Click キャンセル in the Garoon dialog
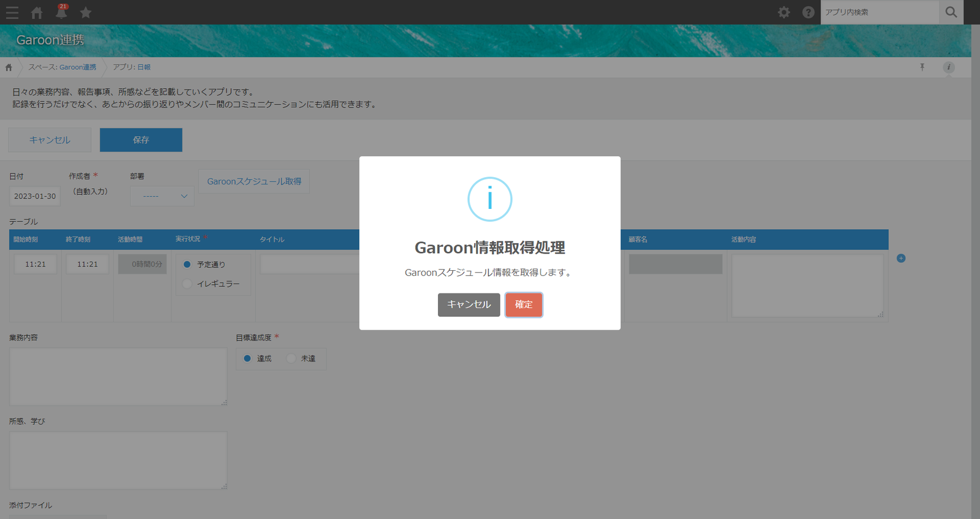This screenshot has width=980, height=519. pos(469,305)
